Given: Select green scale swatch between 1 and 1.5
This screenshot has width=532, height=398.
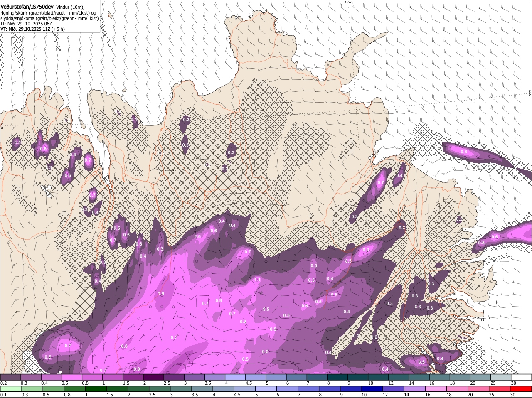Looking at the screenshot, I should (x=96, y=389).
